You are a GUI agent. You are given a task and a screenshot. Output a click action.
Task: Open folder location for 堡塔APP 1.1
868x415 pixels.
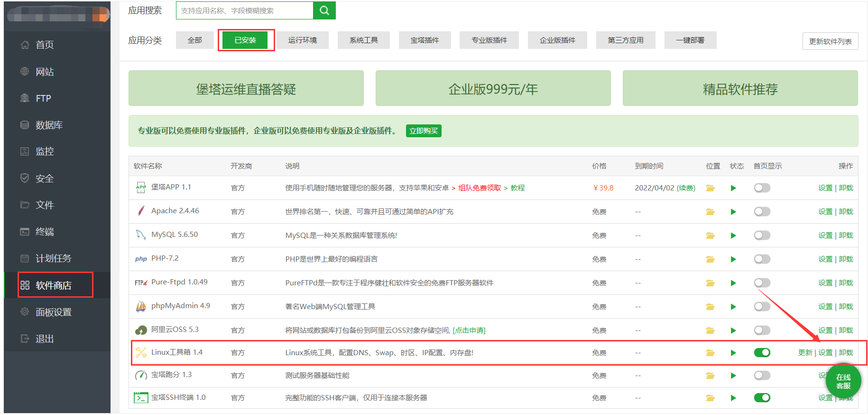click(x=710, y=188)
